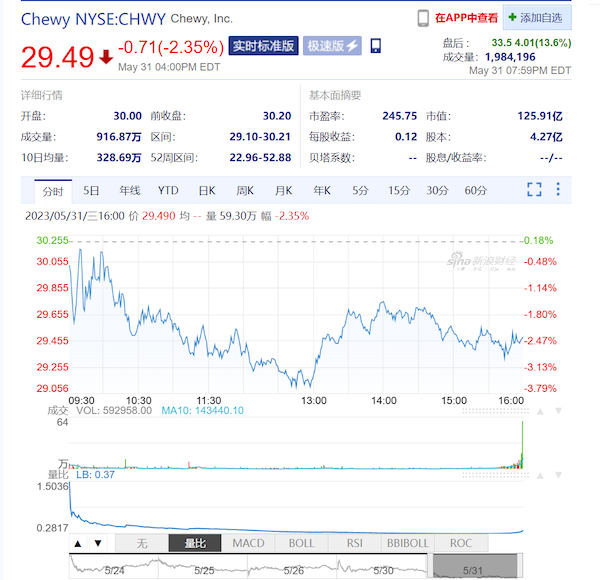Select the 周K candlestick tab
Screen dimensions: 600x580
245,191
